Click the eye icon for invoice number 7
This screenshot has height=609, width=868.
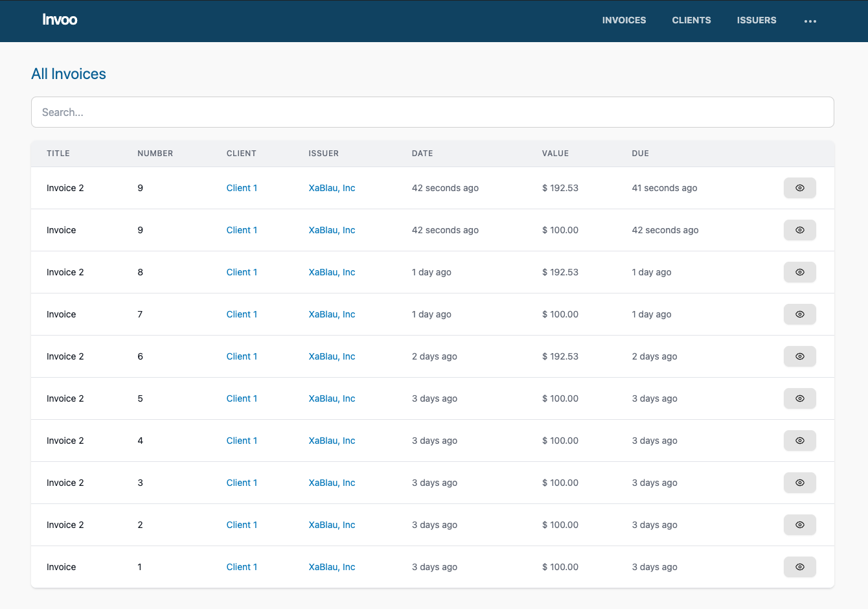(799, 314)
